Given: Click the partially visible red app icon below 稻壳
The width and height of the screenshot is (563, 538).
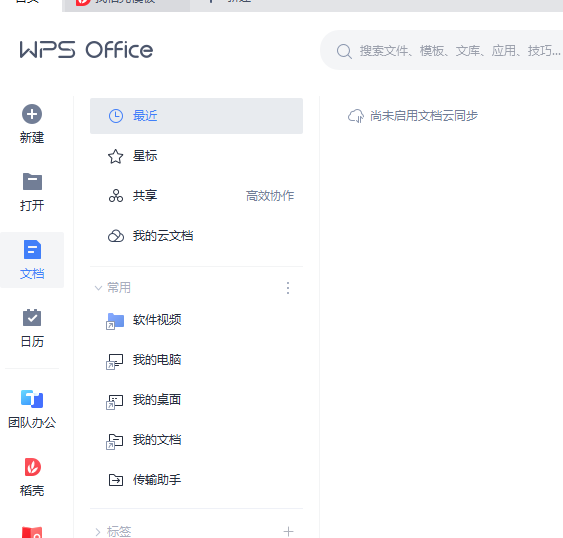Looking at the screenshot, I should [x=32, y=532].
